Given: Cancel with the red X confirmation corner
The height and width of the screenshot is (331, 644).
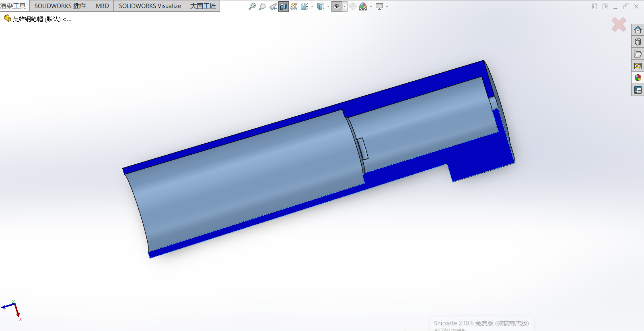Looking at the screenshot, I should click(x=619, y=25).
